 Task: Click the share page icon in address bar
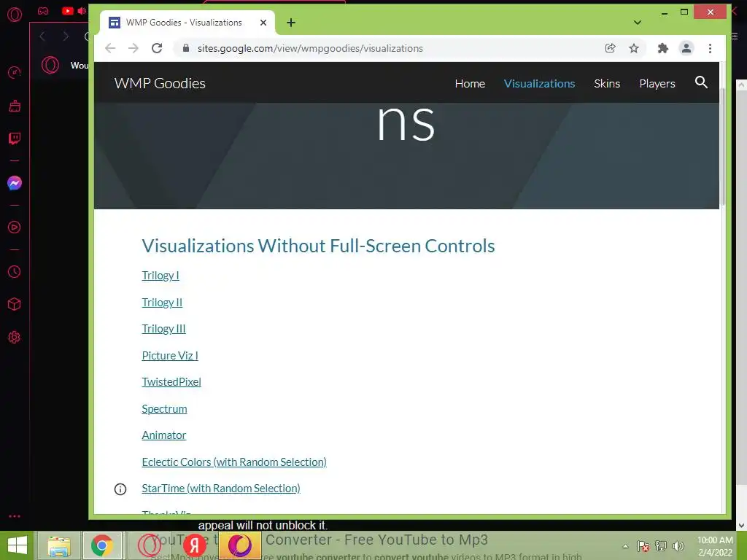coord(611,48)
